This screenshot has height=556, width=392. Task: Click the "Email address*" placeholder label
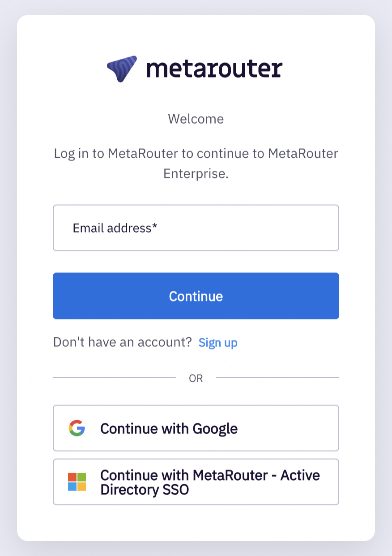[x=115, y=228]
